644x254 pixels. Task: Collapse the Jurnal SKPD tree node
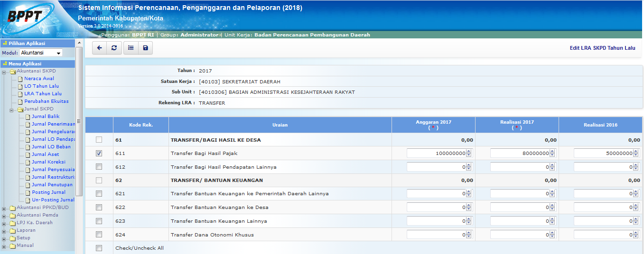[12, 109]
